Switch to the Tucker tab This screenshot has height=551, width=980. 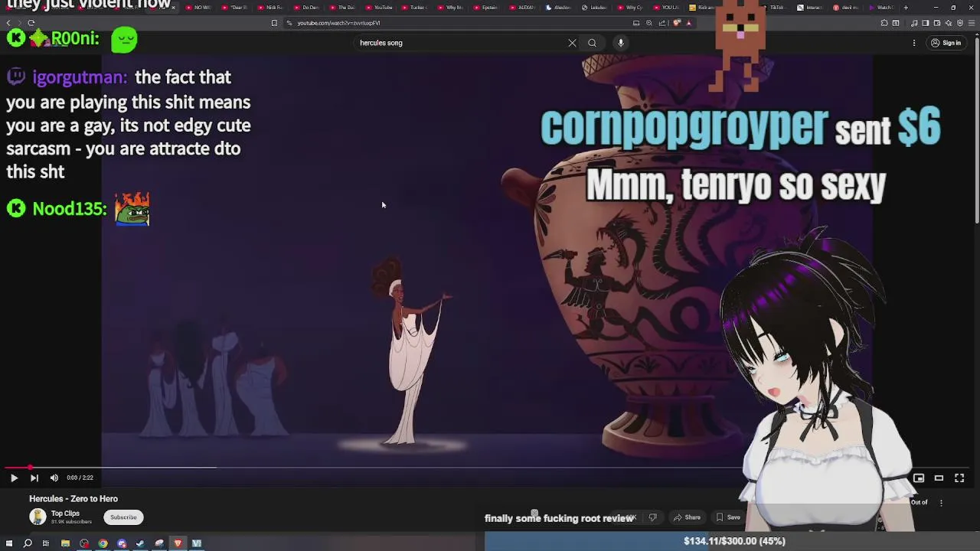click(x=413, y=8)
